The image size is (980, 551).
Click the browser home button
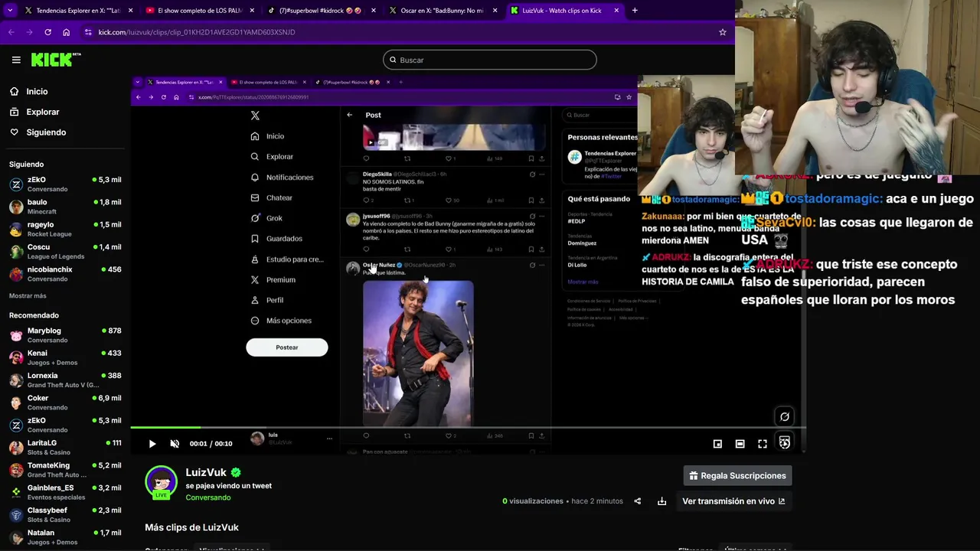point(67,32)
